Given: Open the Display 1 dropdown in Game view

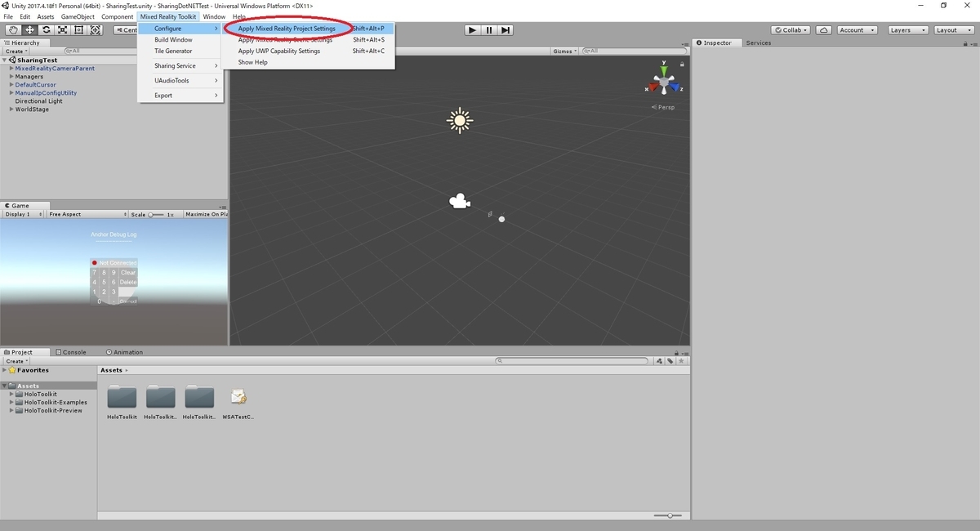Looking at the screenshot, I should pyautogui.click(x=23, y=214).
